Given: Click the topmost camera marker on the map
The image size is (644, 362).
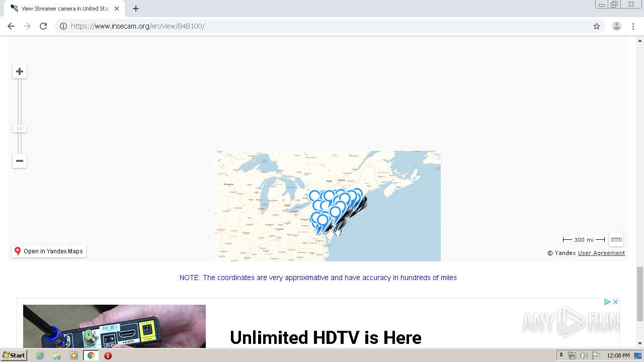Looking at the screenshot, I should pos(356,194).
